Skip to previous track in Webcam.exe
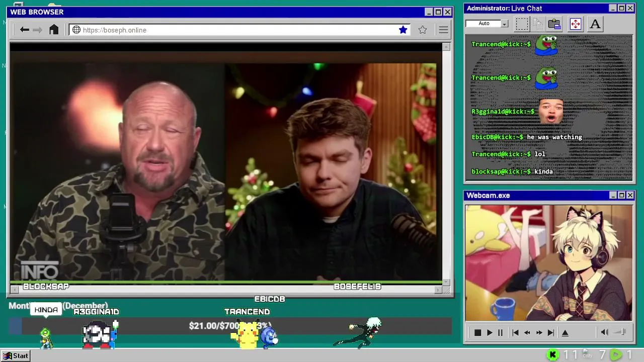This screenshot has height=362, width=644. 515,333
